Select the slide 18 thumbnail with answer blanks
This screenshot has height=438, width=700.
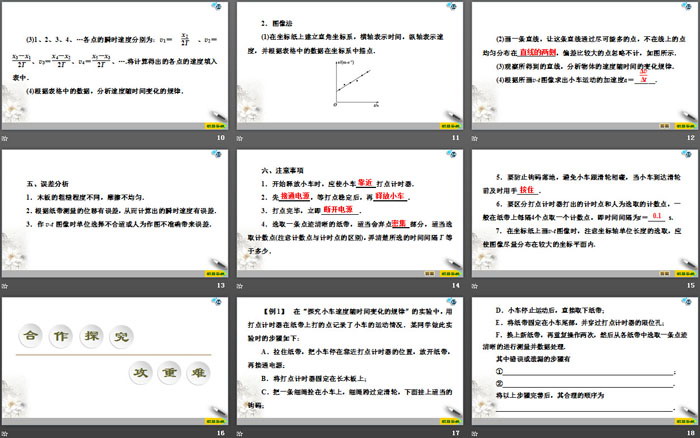pyautogui.click(x=585, y=361)
